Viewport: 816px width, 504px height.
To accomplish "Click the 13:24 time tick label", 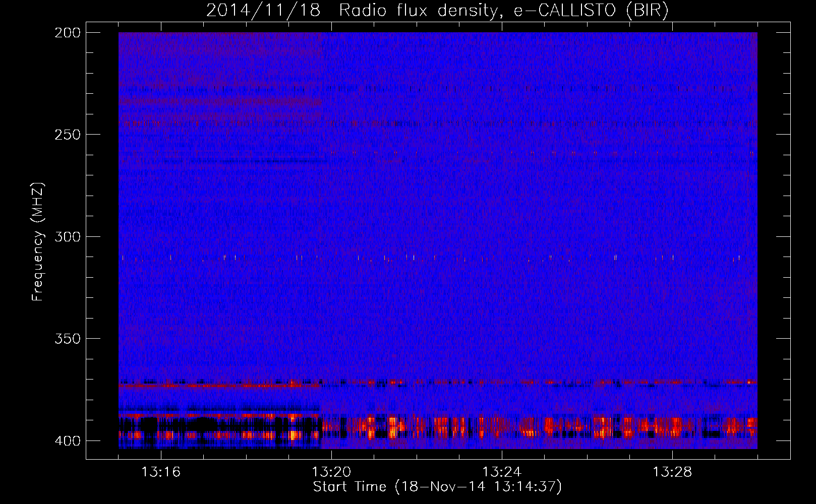I will click(x=502, y=472).
